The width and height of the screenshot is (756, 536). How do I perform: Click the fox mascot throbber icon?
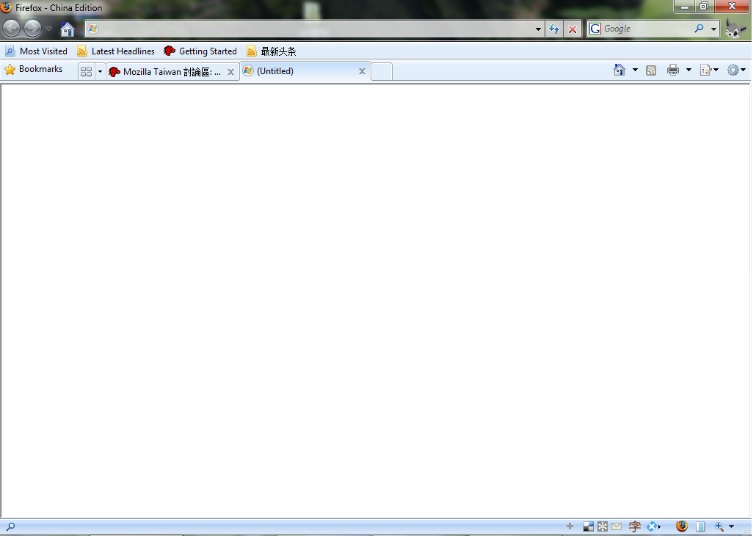pyautogui.click(x=735, y=29)
